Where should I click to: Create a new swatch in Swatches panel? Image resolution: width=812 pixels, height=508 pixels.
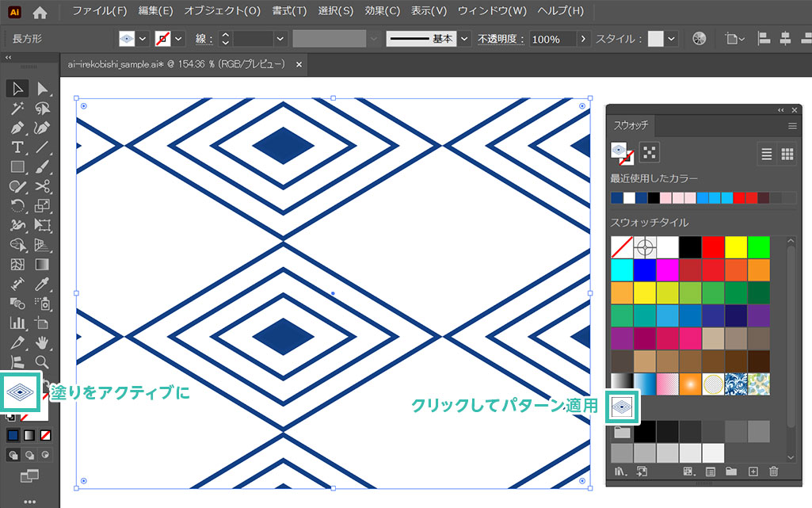(x=753, y=472)
